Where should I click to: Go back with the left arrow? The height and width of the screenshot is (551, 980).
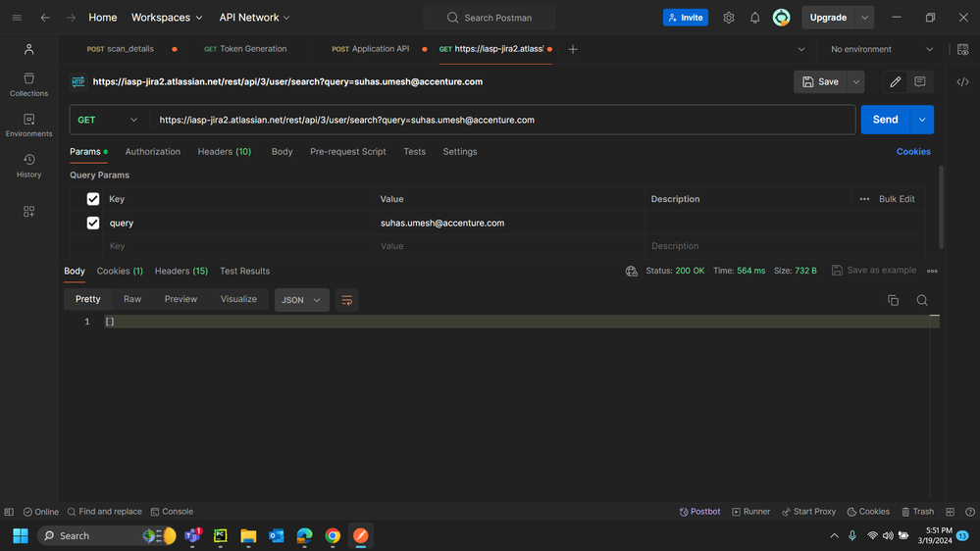(45, 18)
